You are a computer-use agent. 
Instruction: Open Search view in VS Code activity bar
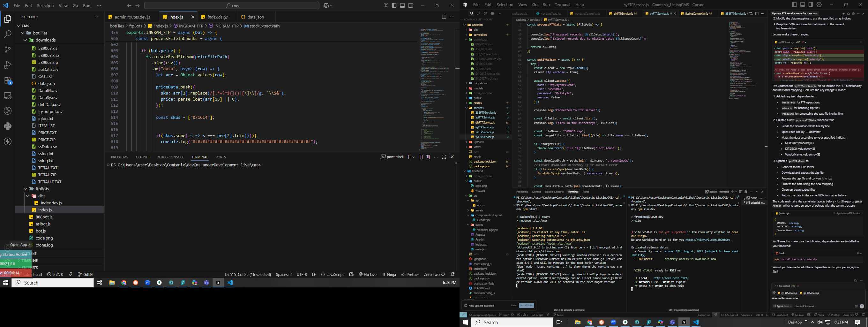[7, 34]
